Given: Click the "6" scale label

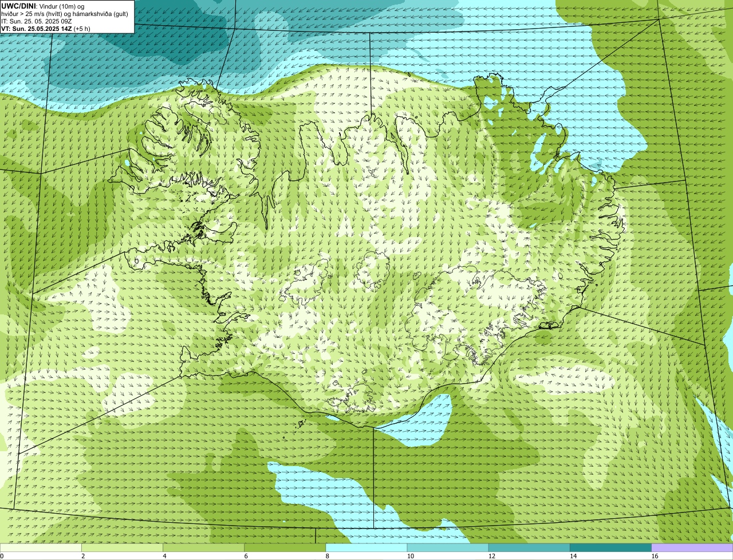Looking at the screenshot, I should 246,556.
